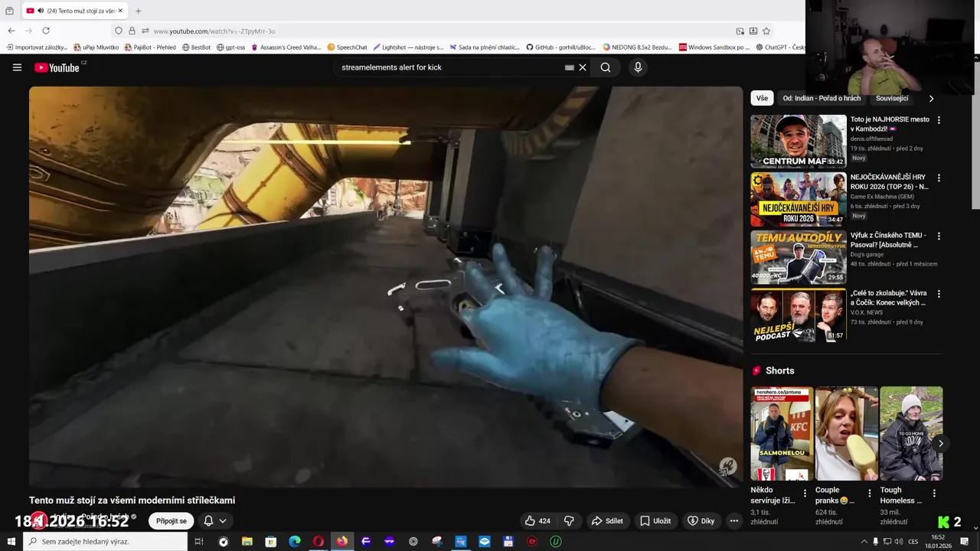Save the video with Uložit button
This screenshot has height=551, width=980.
pyautogui.click(x=655, y=521)
